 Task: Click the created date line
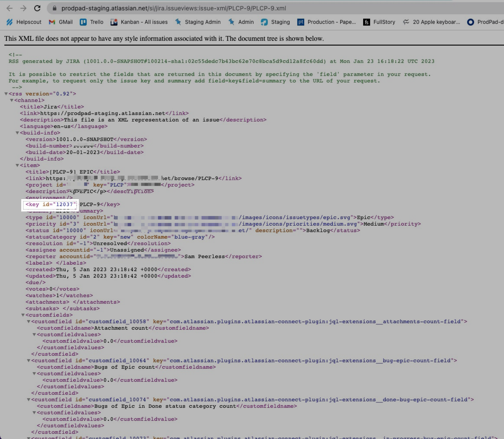(108, 269)
